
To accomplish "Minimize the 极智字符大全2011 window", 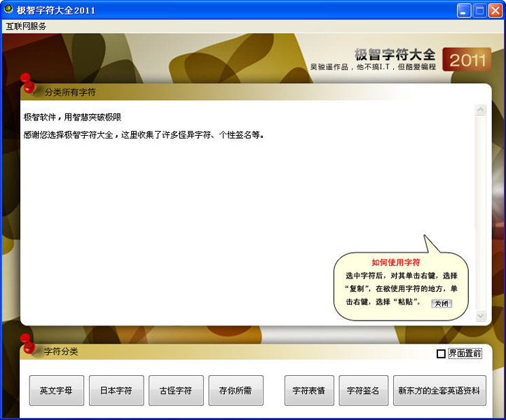I will click(x=464, y=10).
